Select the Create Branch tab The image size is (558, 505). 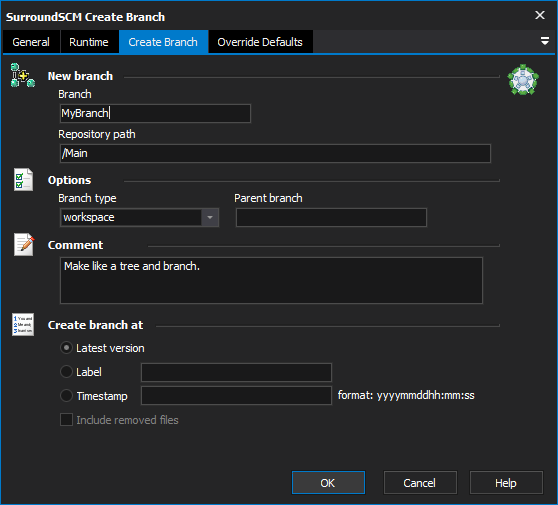point(163,42)
